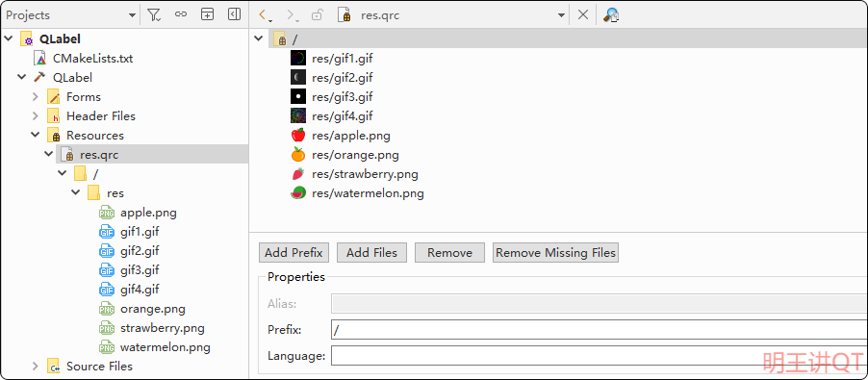Image resolution: width=868 pixels, height=380 pixels.
Task: Collapse the QLabel project root node
Action: pyautogui.click(x=9, y=39)
